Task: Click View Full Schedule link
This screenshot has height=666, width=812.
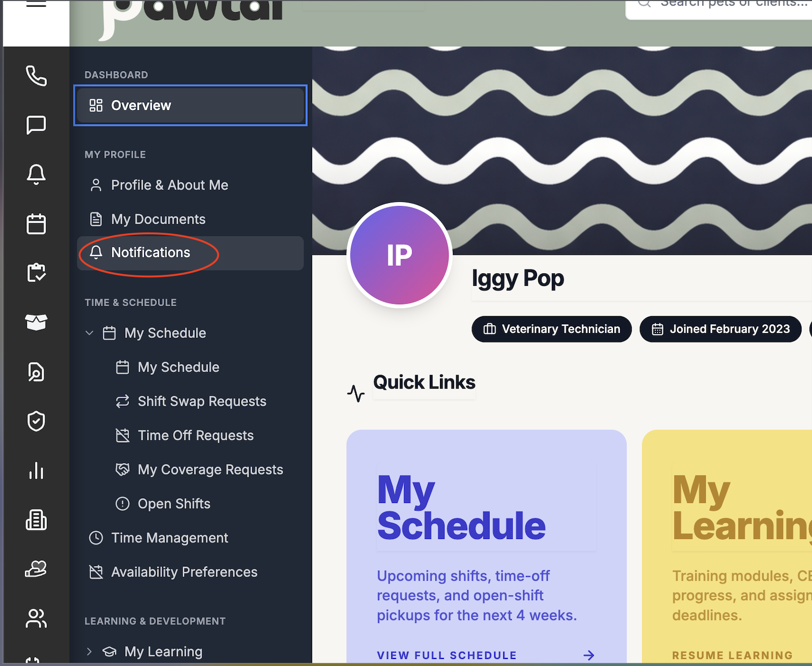Action: tap(486, 655)
